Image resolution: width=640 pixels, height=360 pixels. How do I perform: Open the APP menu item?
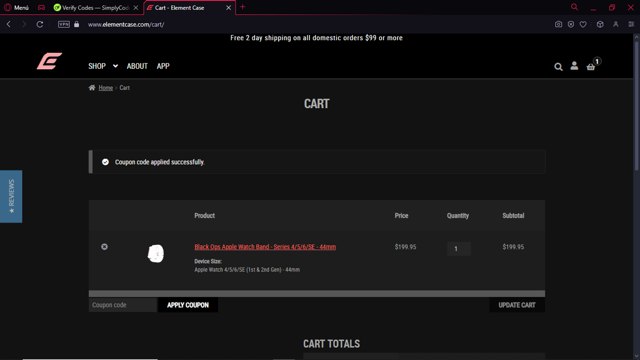(163, 66)
